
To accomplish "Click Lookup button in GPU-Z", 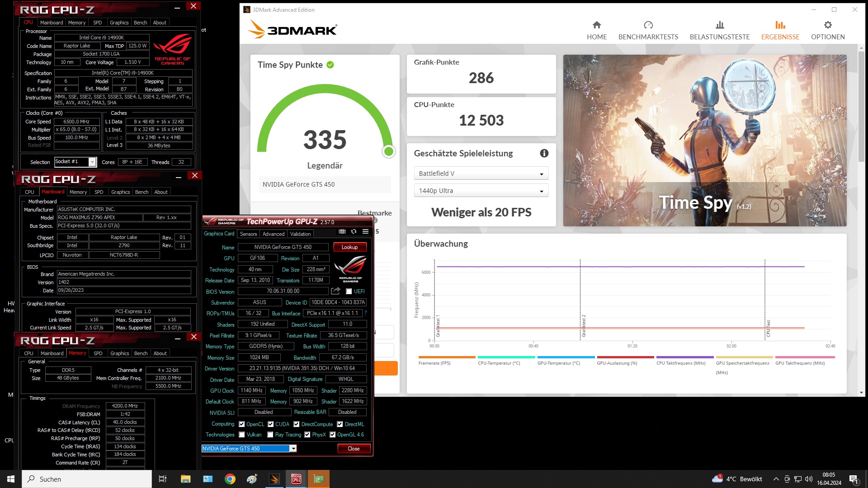I will point(349,247).
